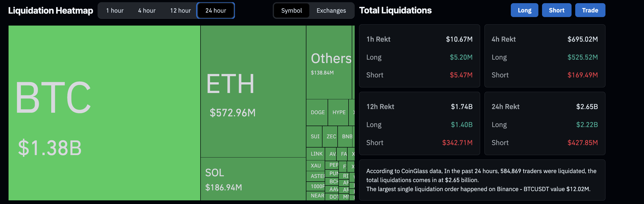
Task: Click the HYPE heatmap cell
Action: pyautogui.click(x=338, y=112)
